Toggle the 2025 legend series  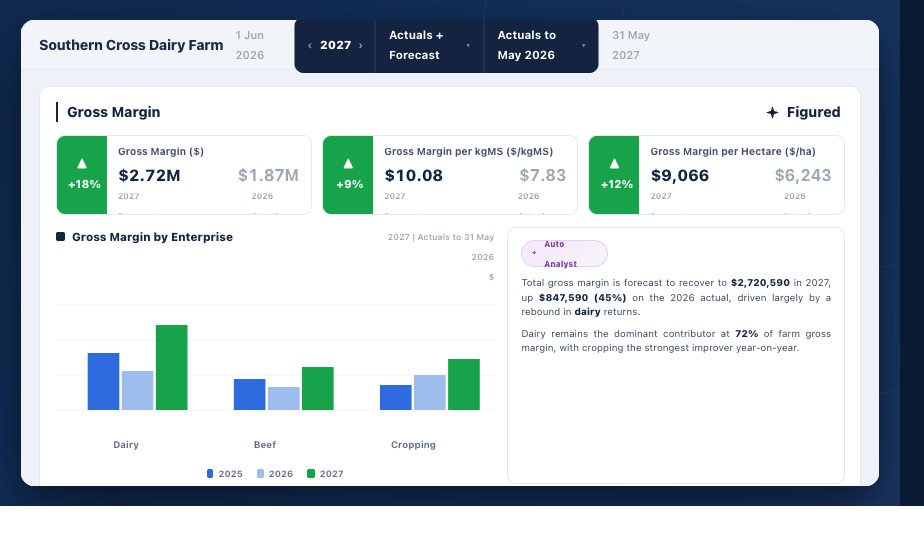[x=224, y=473]
